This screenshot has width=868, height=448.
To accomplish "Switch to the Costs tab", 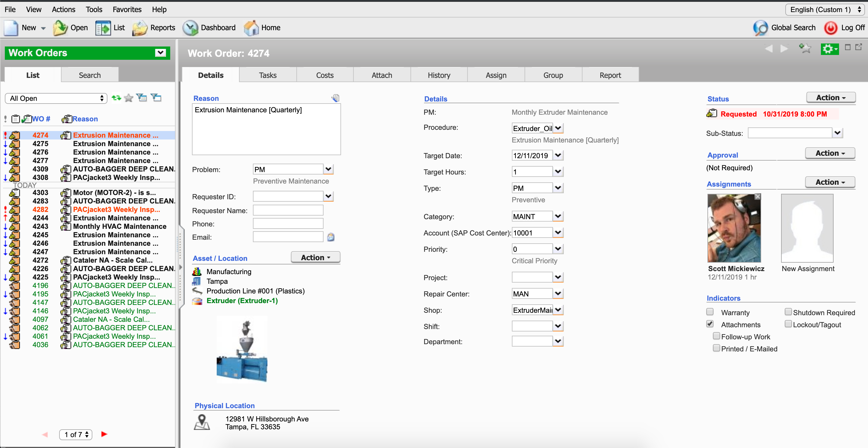I will [324, 75].
